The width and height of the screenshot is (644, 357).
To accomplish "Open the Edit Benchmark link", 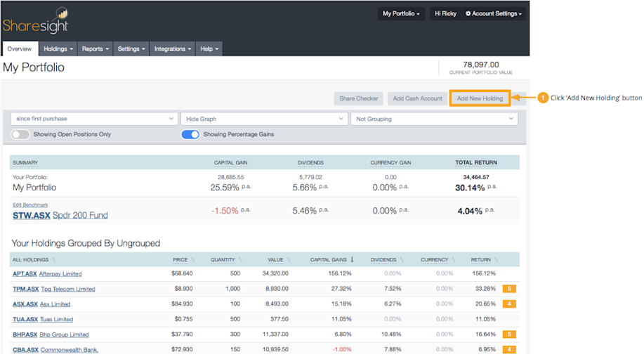I will click(30, 205).
